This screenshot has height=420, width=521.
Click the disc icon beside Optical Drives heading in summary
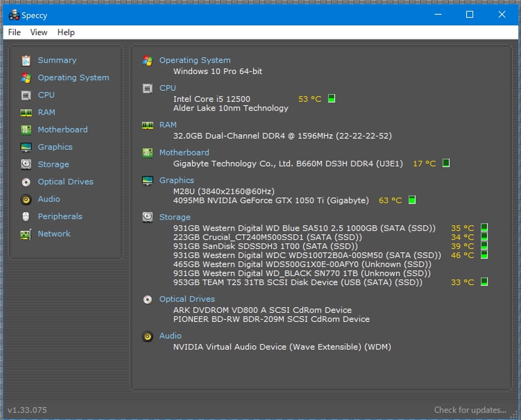tap(148, 299)
